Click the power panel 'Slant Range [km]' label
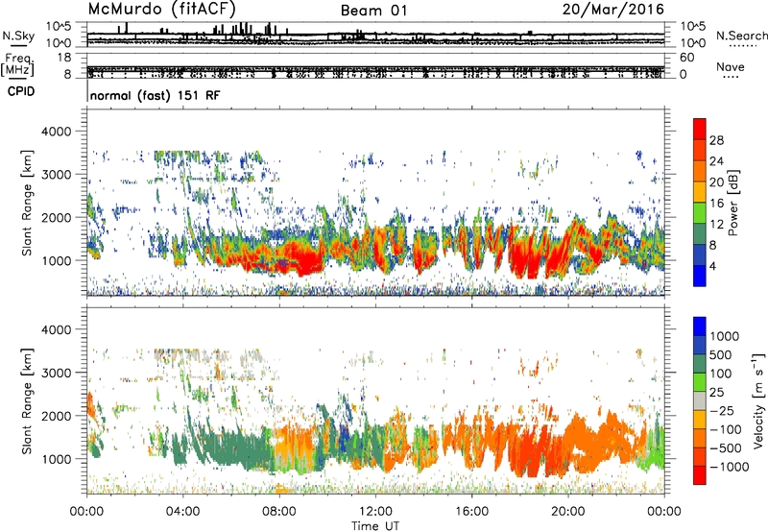 click(x=27, y=203)
